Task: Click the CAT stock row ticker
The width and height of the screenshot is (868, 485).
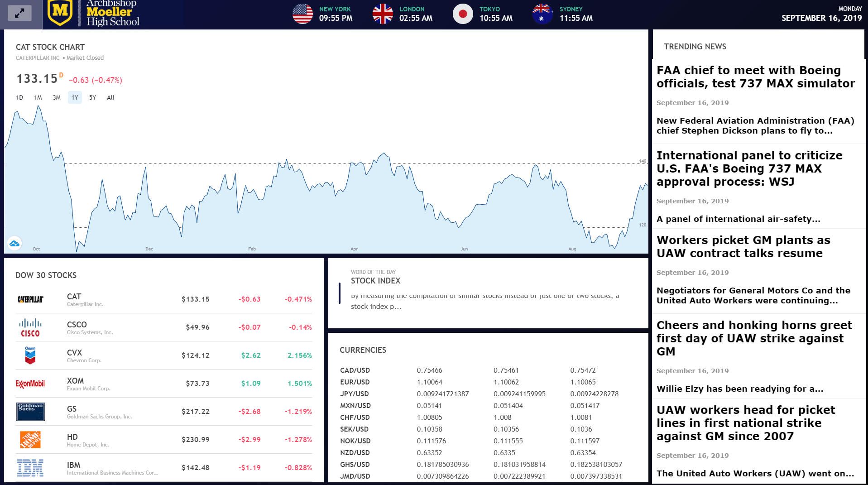Action: 74,297
